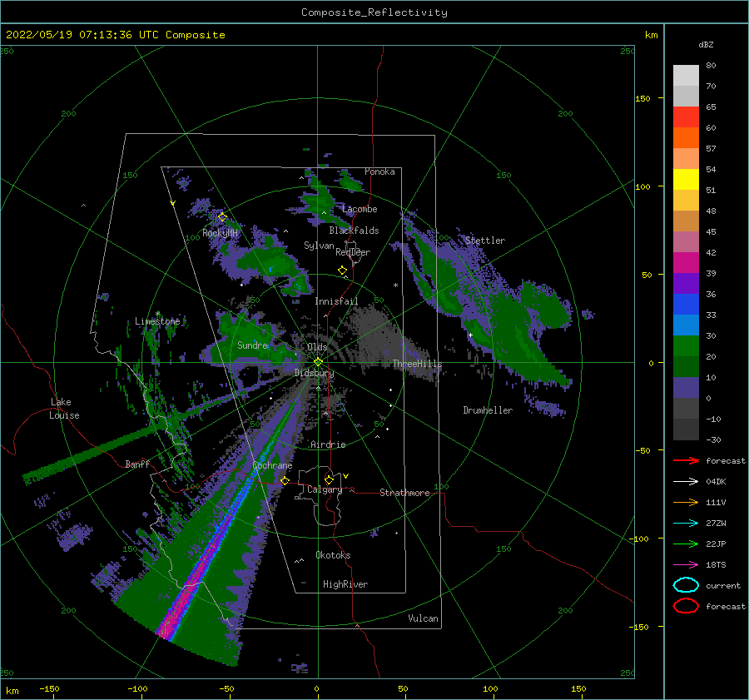749x700 pixels.
Task: Click the 80 value on dBZ scale
Action: click(x=711, y=66)
